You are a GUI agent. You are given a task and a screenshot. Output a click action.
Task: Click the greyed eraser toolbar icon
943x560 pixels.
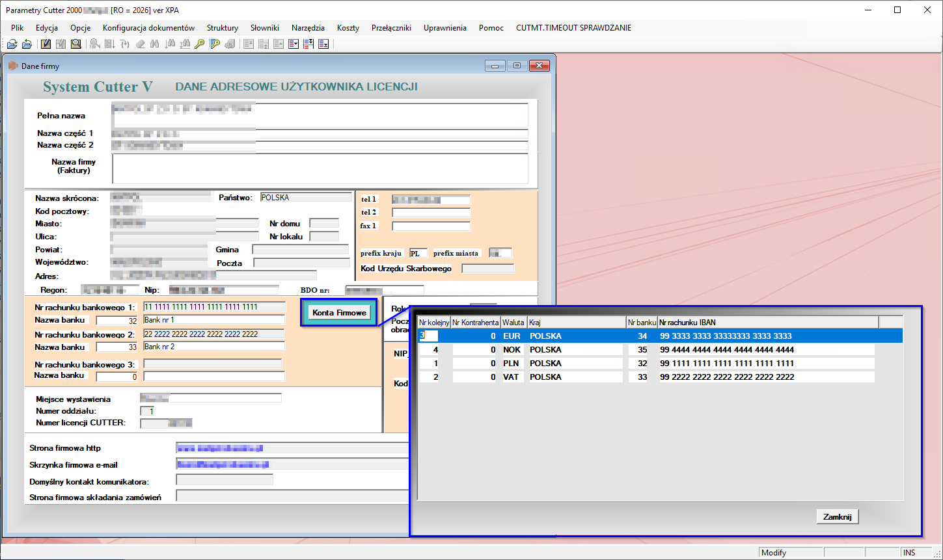[140, 44]
